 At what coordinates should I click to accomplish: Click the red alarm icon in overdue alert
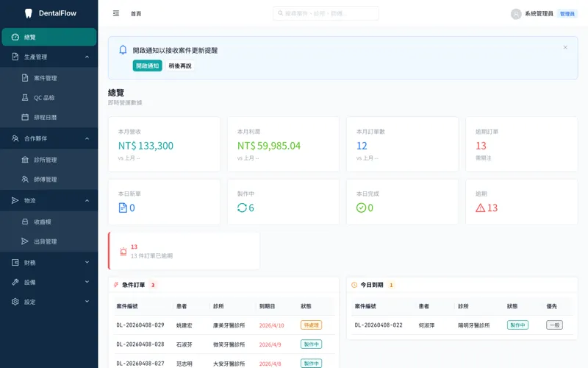[123, 252]
